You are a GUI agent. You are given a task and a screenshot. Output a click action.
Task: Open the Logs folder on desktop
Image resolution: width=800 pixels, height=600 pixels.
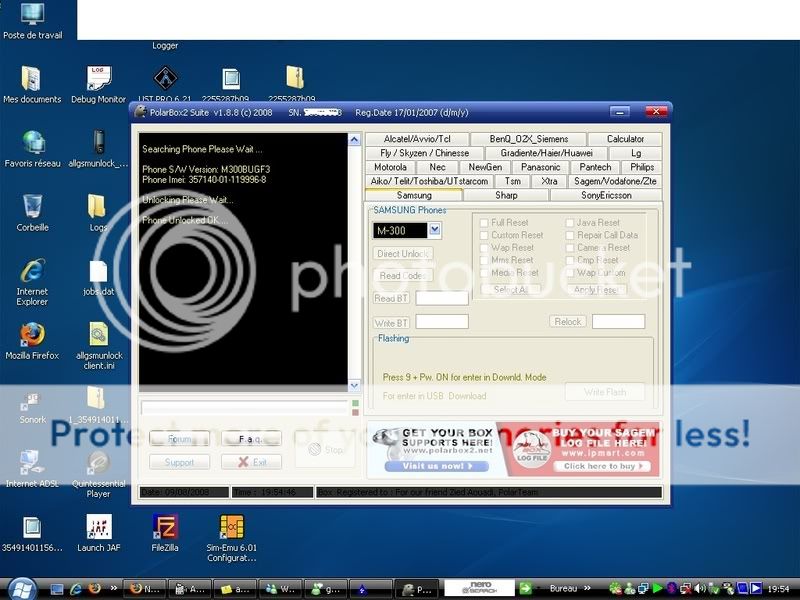pos(97,213)
